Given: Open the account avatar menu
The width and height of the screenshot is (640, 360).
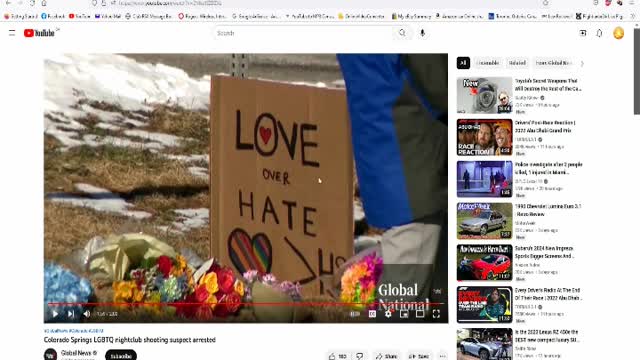Looking at the screenshot, I should point(618,33).
